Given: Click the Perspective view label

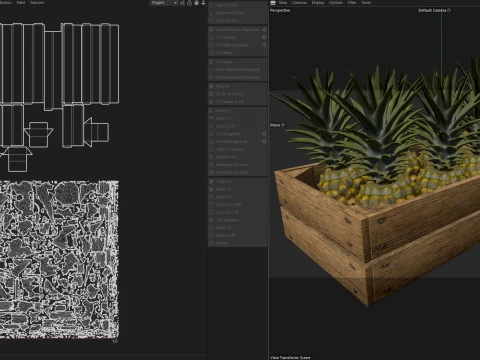Looking at the screenshot, I should [x=280, y=10].
